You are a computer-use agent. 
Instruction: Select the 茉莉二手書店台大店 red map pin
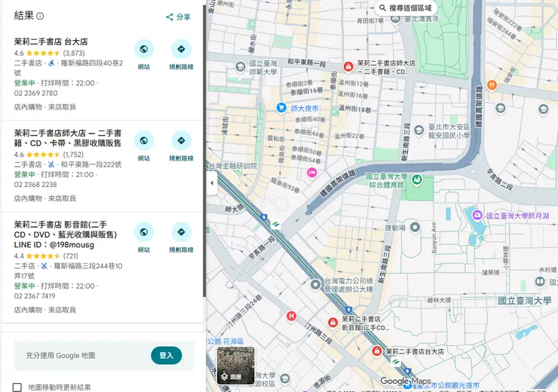376,351
